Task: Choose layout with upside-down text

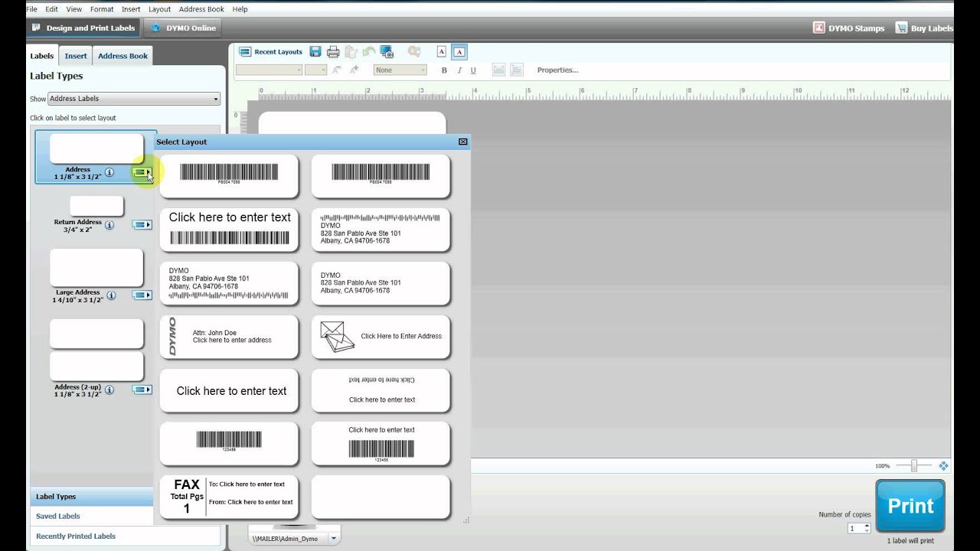Action: (381, 390)
